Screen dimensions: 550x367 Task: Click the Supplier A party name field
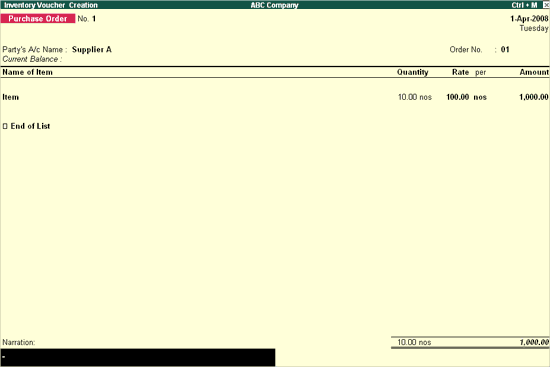point(92,49)
